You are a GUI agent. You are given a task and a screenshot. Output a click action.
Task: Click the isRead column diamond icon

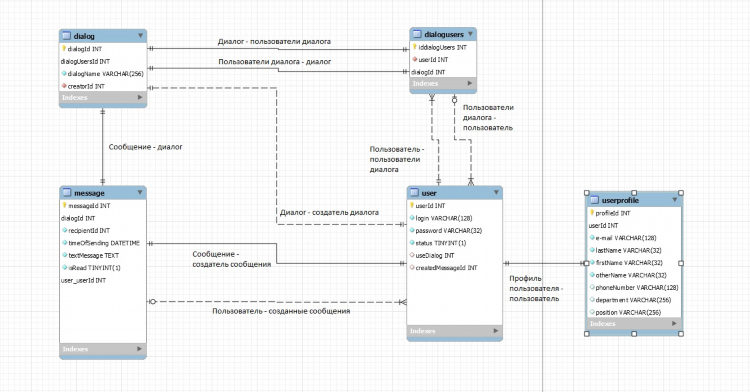pos(65,268)
